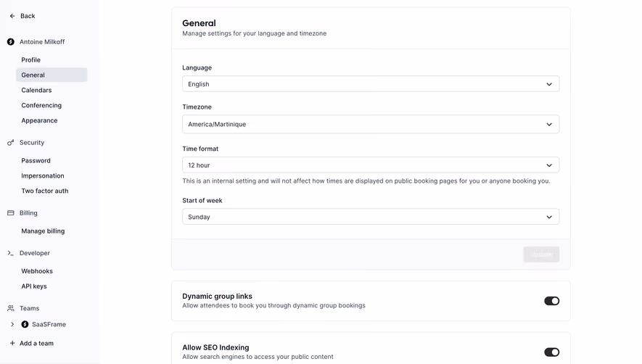Open Impersonation settings
Viewport: 642px width, 364px height.
[43, 175]
